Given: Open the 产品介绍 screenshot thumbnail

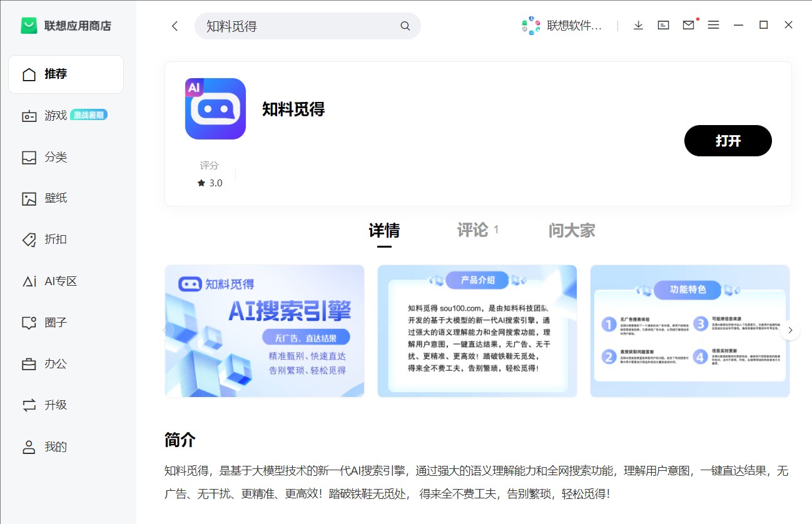Looking at the screenshot, I should click(477, 331).
